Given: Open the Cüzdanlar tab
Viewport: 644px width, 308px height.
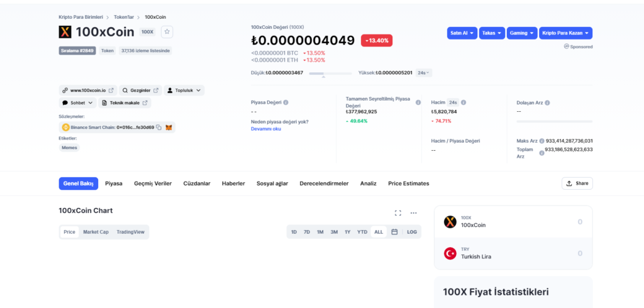Looking at the screenshot, I should (x=197, y=184).
